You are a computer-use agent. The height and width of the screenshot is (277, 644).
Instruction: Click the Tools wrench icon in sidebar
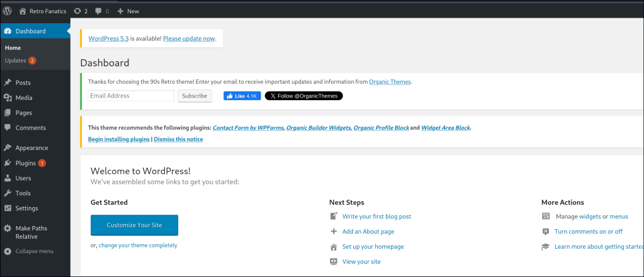click(x=8, y=193)
